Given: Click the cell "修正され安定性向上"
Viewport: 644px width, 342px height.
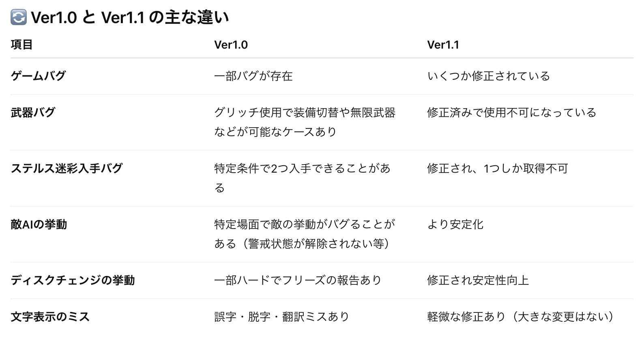Looking at the screenshot, I should tap(478, 280).
